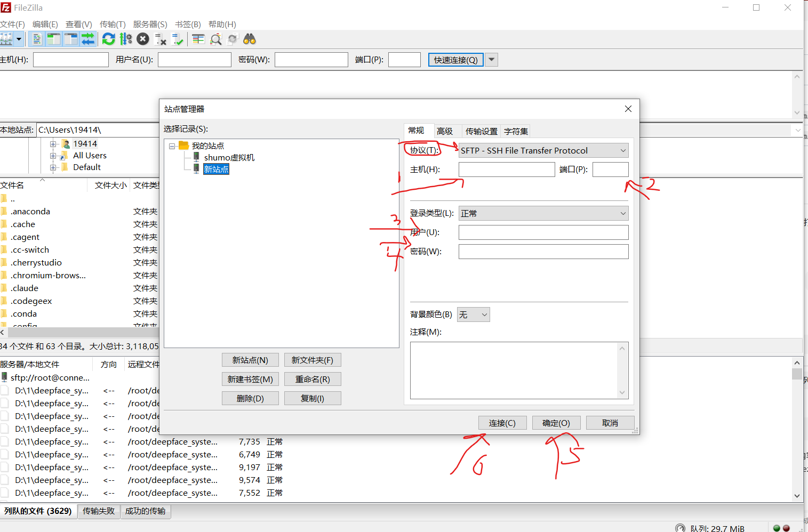Click the 注释(M) comments text area

519,370
